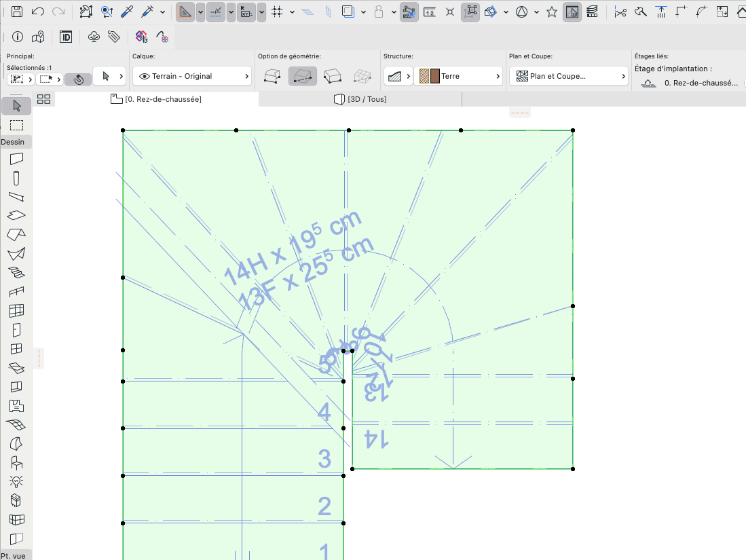Click the Find and Select magnifier icon
746x560 pixels.
[x=107, y=12]
